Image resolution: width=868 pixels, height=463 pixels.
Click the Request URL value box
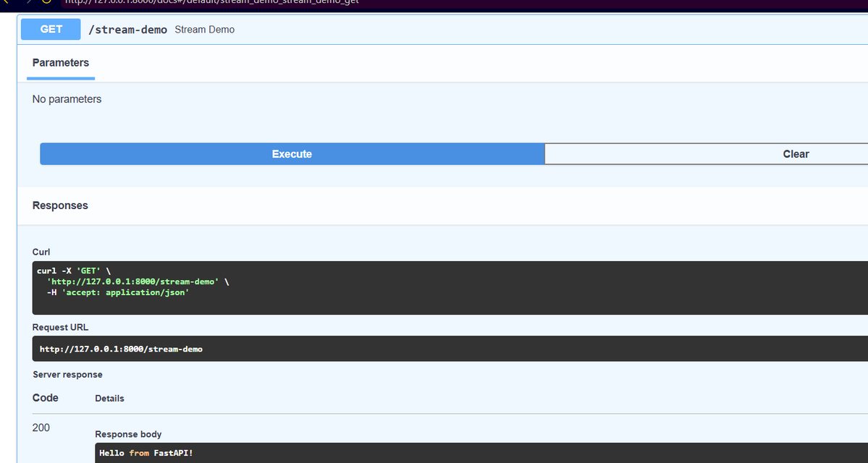point(450,349)
